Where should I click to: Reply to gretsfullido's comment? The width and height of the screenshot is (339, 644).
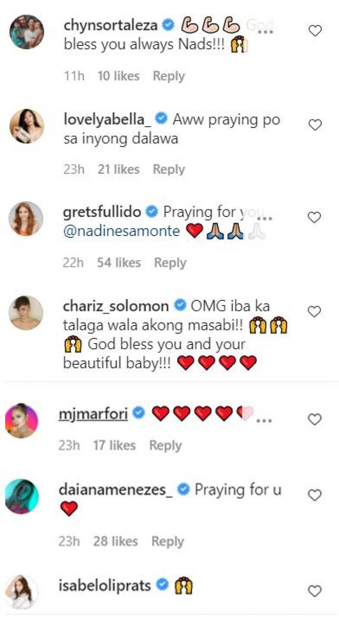tap(170, 263)
